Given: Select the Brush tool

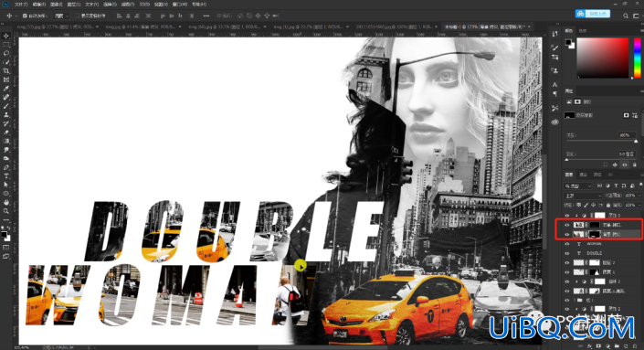Looking at the screenshot, I should [6, 106].
